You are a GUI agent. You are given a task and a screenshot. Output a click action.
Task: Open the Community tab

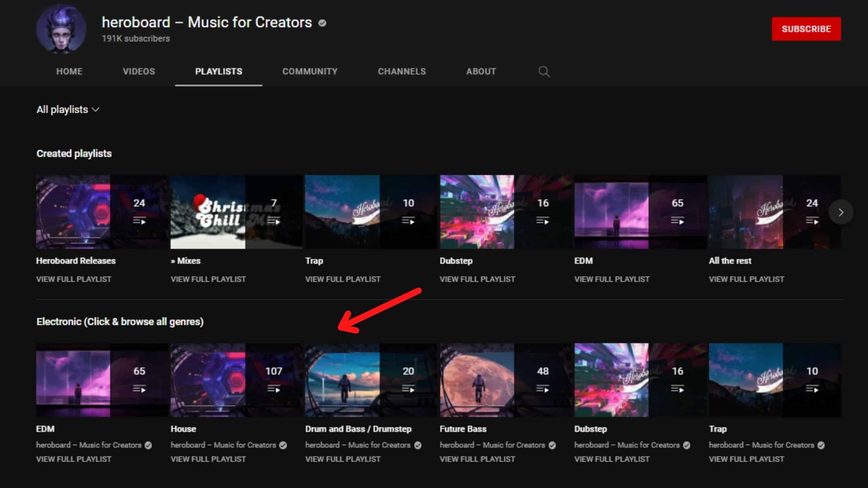(x=310, y=72)
